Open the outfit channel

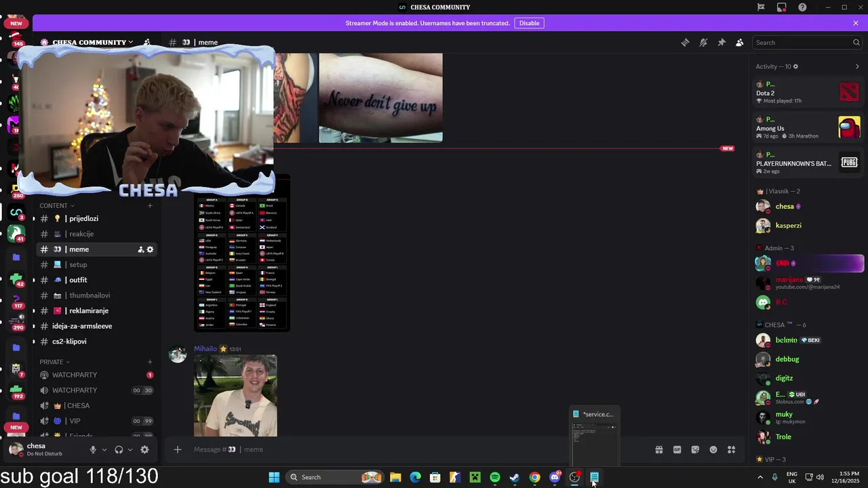click(98, 280)
